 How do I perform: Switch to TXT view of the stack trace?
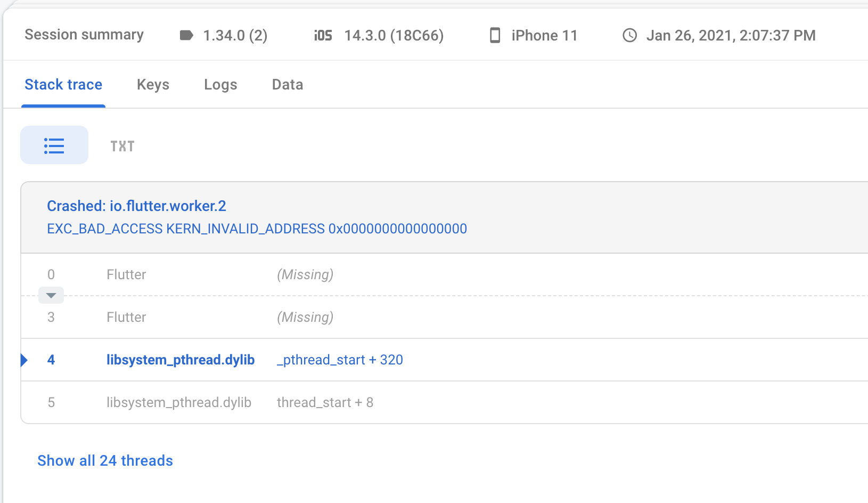(x=122, y=145)
